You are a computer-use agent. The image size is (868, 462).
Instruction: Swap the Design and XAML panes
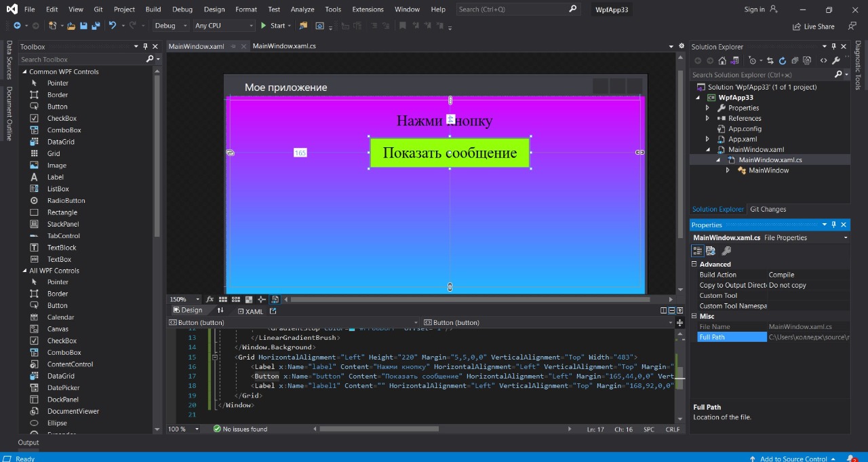point(220,311)
